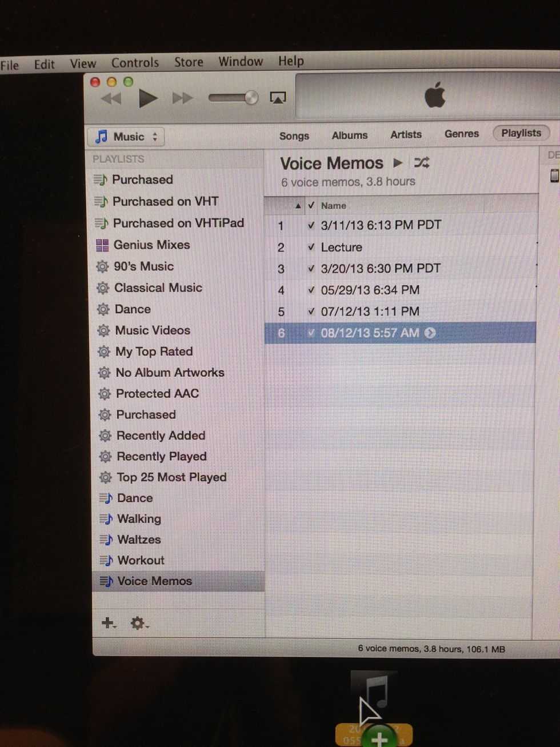Image resolution: width=560 pixels, height=747 pixels.
Task: Open the Window menu
Action: point(241,61)
